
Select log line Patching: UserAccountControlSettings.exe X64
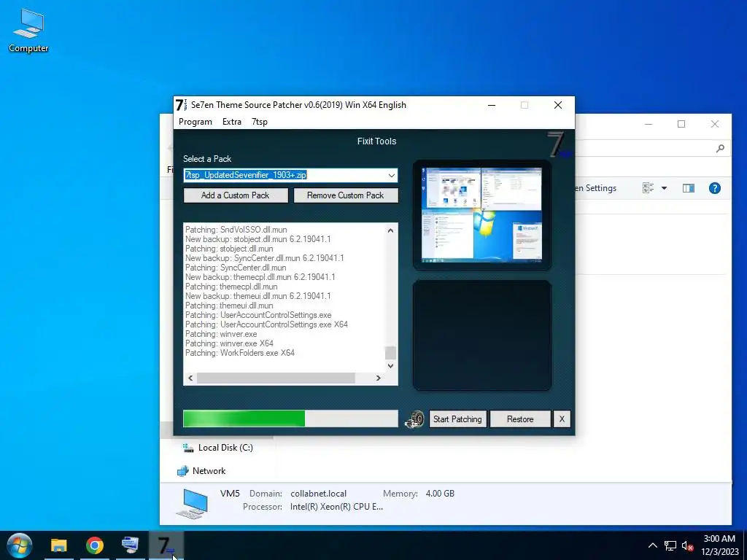[x=266, y=324]
